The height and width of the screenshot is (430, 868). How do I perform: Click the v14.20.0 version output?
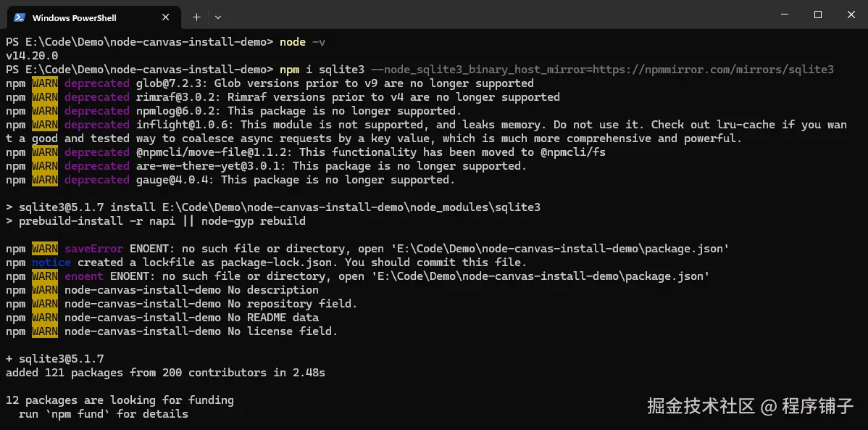click(x=32, y=56)
